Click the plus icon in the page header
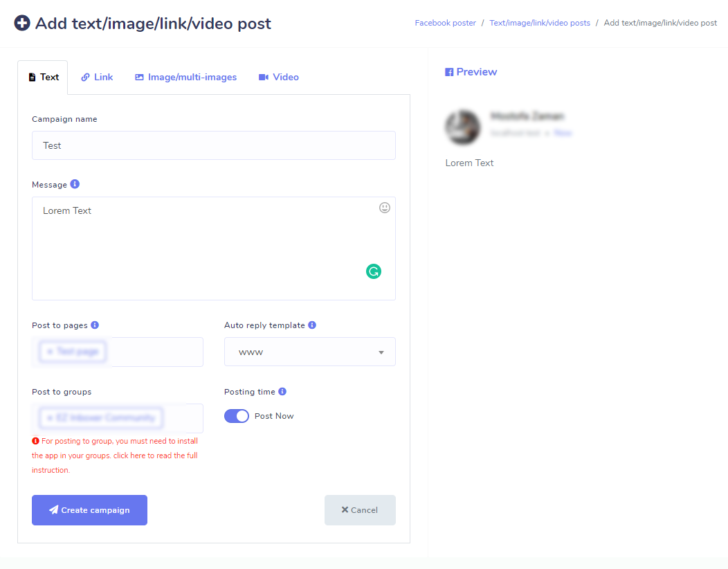Image resolution: width=728 pixels, height=569 pixels. [22, 22]
